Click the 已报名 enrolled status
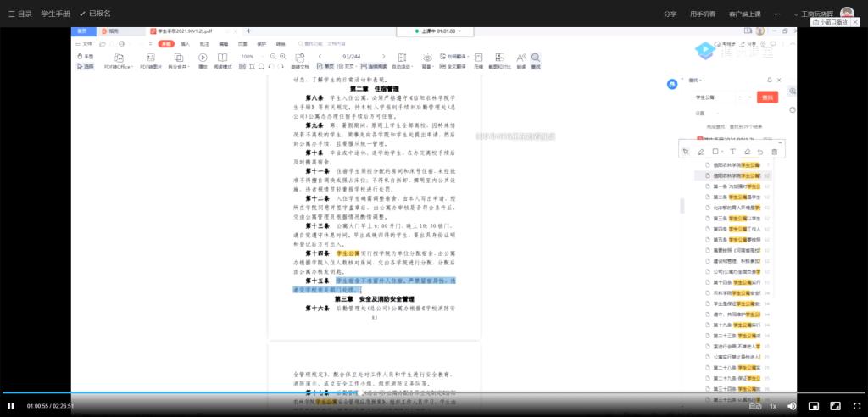Viewport: 868px width, 417px height. [x=95, y=14]
